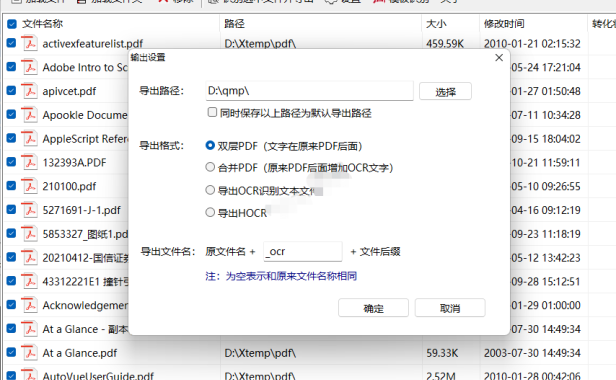Click PDF icon of 20210412-国信证券 row
Viewport: 616px width, 380px height.
tap(29, 257)
